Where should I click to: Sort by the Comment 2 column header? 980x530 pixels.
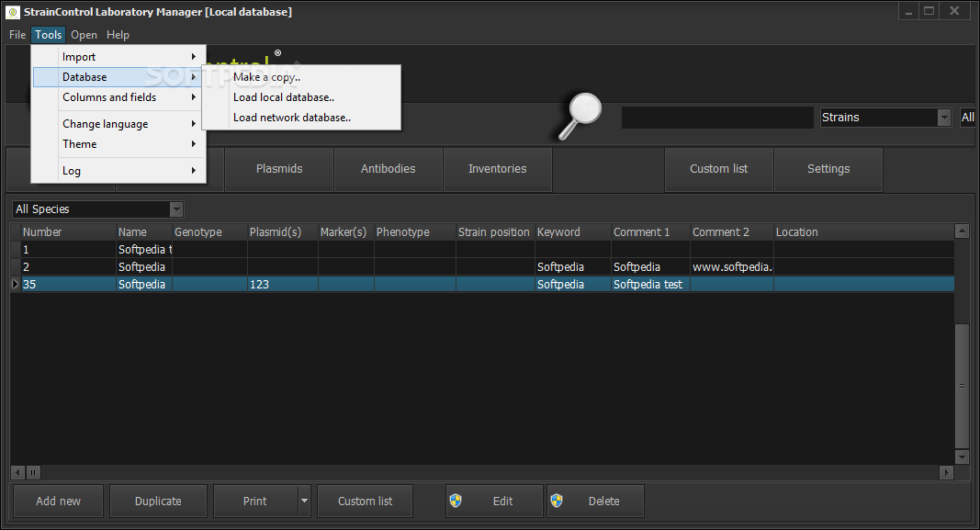(x=732, y=231)
